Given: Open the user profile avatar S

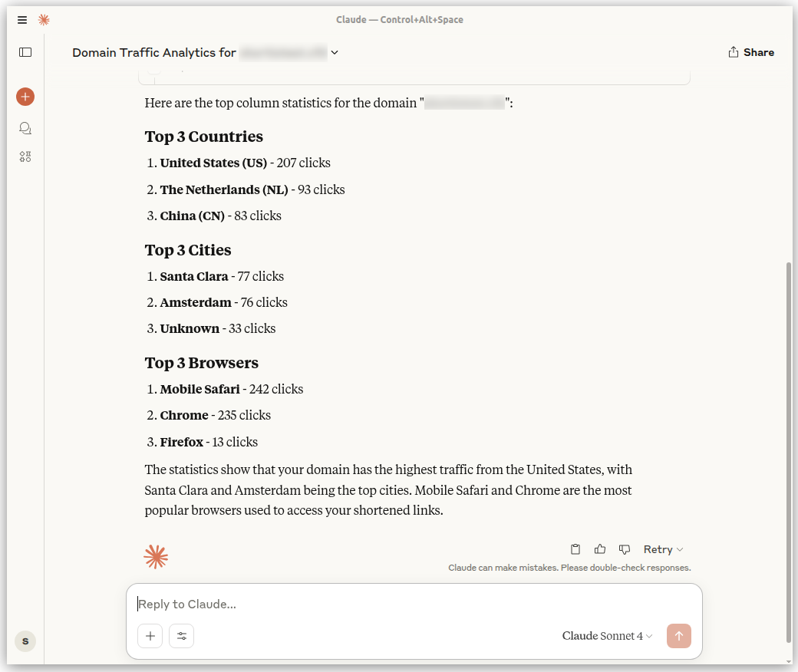Looking at the screenshot, I should pyautogui.click(x=25, y=641).
